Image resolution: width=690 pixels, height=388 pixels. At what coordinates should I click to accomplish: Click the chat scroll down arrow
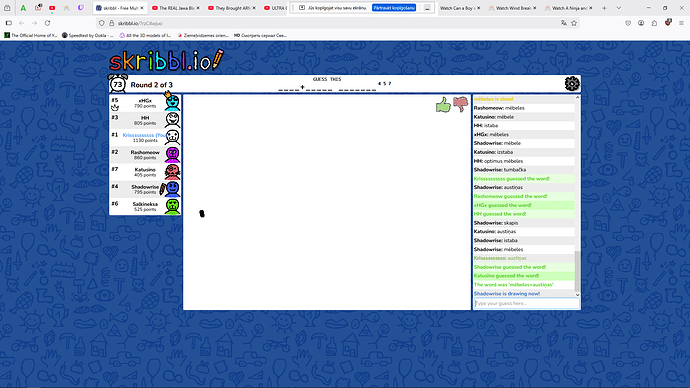tap(577, 295)
